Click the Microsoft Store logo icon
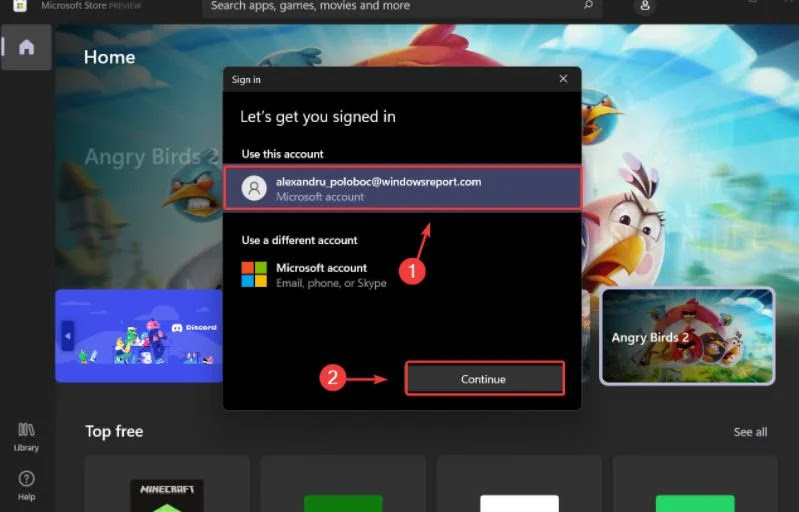Screen dimensions: 799x512 point(19,6)
